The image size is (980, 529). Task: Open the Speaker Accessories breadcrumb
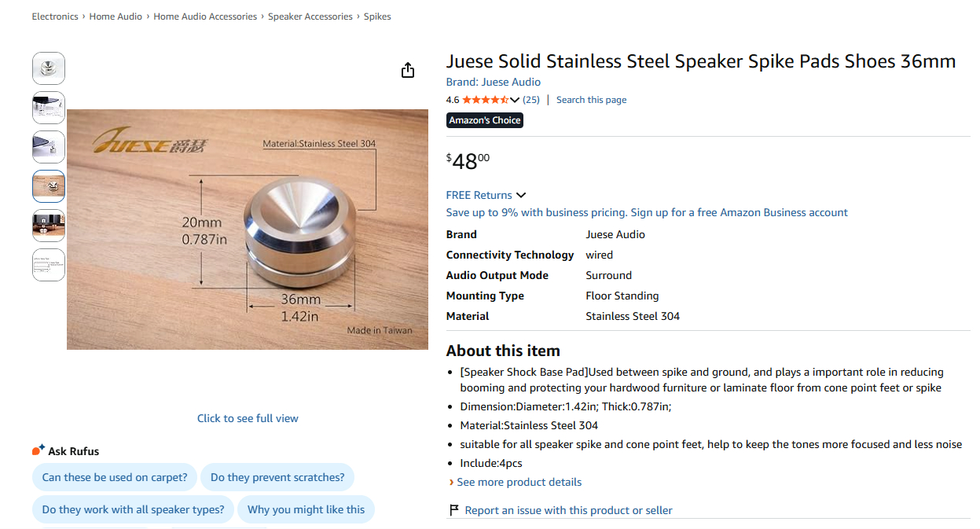(x=310, y=17)
